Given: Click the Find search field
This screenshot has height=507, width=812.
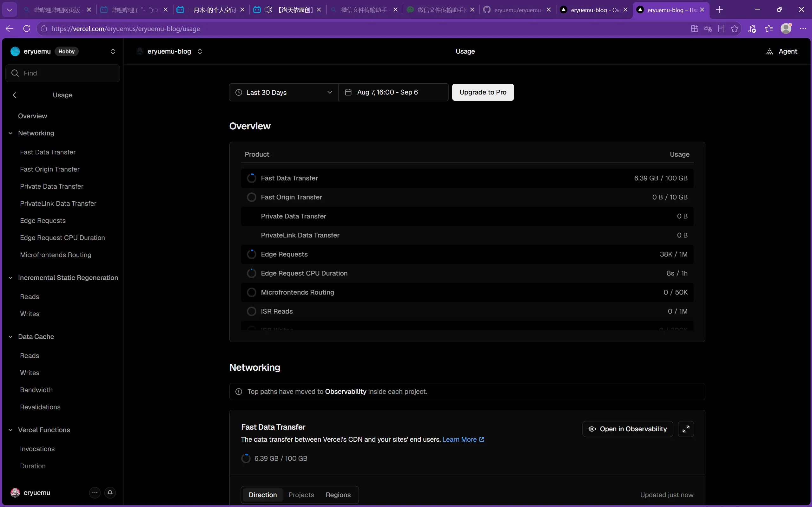Looking at the screenshot, I should point(63,73).
